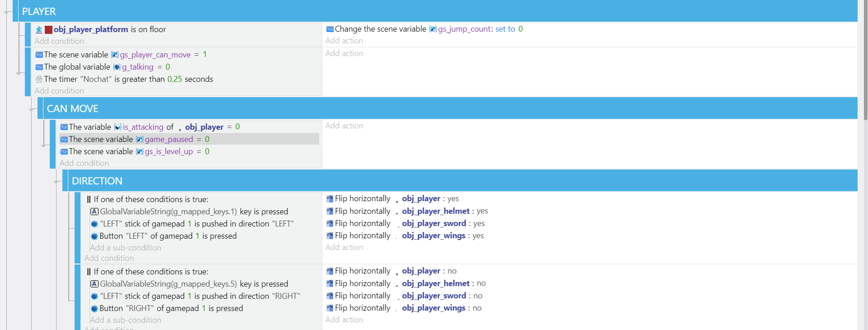Click the CAN MOVE group title
This screenshot has width=868, height=330.
[73, 109]
